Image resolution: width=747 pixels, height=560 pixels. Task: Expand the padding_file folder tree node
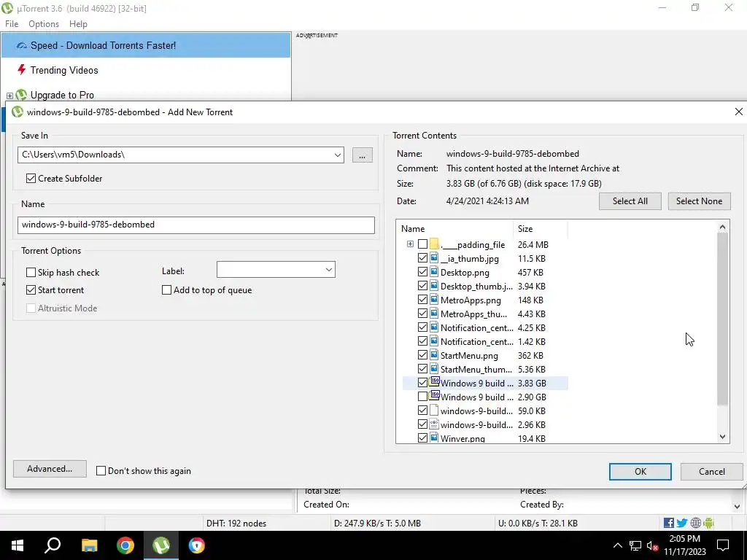pyautogui.click(x=410, y=244)
